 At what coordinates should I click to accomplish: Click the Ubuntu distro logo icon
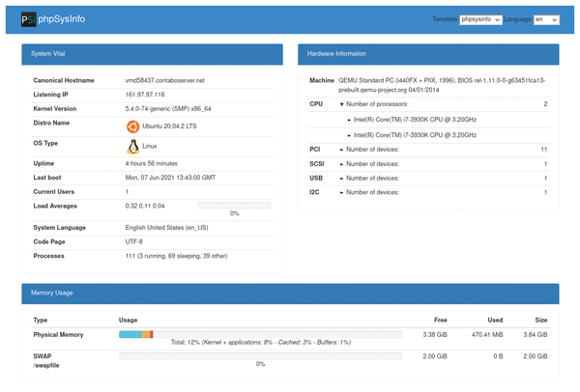tap(132, 126)
